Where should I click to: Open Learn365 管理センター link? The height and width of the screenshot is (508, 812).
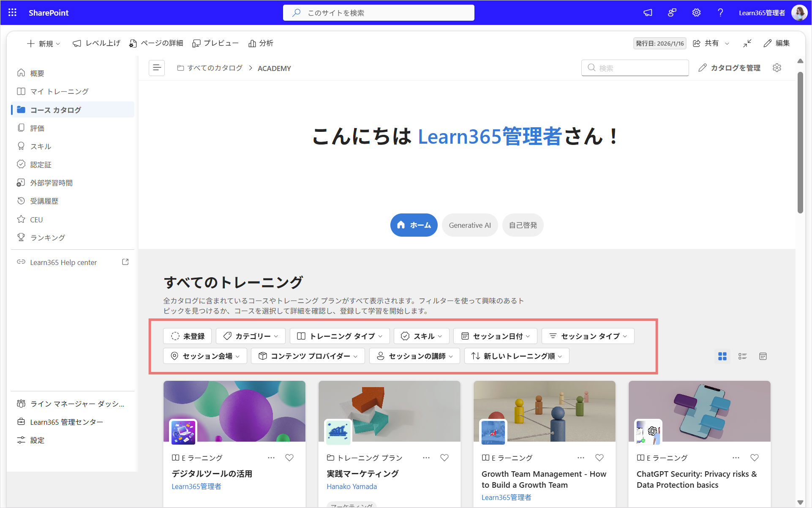[73, 422]
